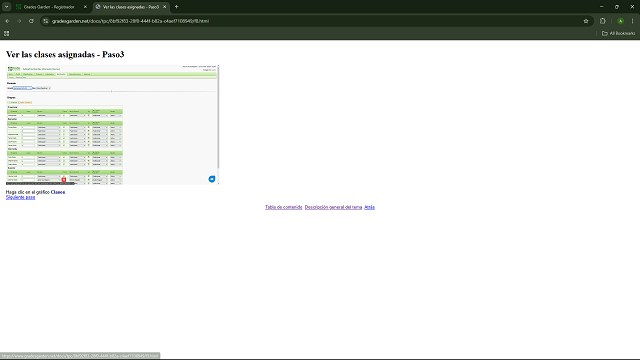The image size is (640, 360).
Task: Open the tab search dropdown arrow
Action: tap(7, 7)
